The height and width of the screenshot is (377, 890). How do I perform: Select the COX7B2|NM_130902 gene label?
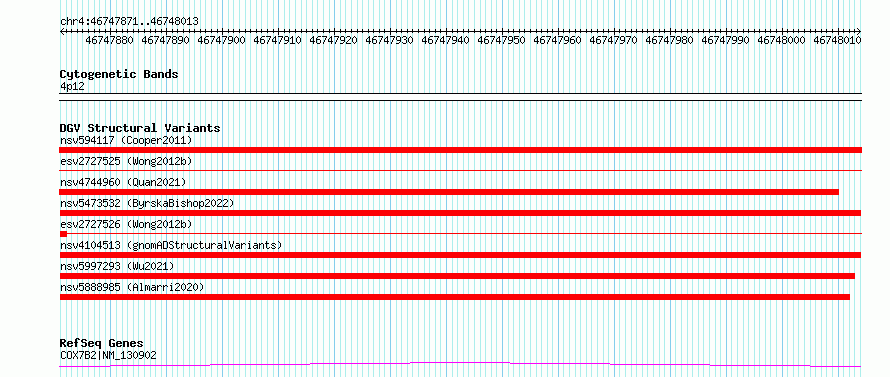tap(108, 355)
